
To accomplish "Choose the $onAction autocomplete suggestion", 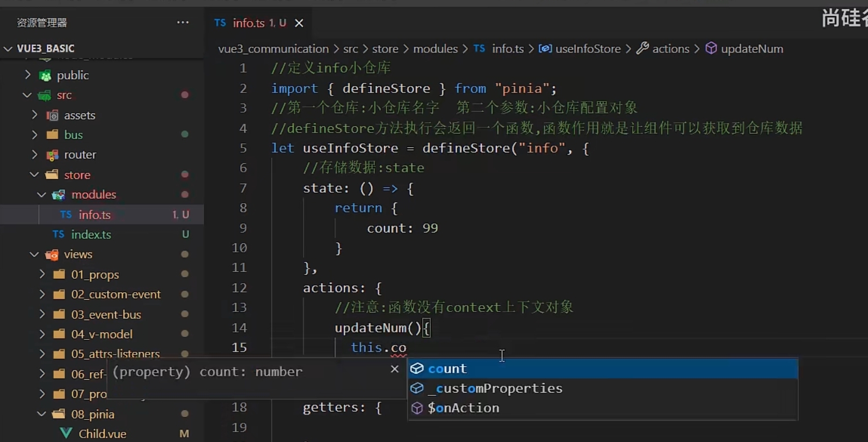I will point(603,408).
